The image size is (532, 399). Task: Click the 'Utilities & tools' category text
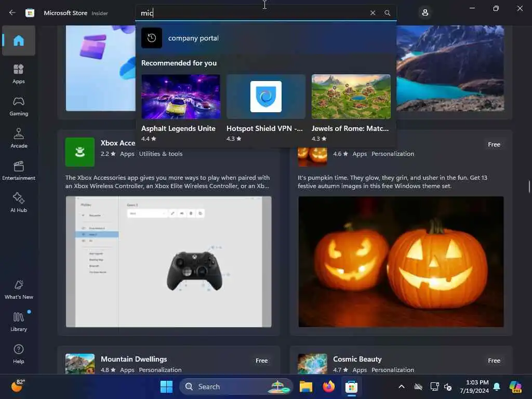tap(161, 154)
